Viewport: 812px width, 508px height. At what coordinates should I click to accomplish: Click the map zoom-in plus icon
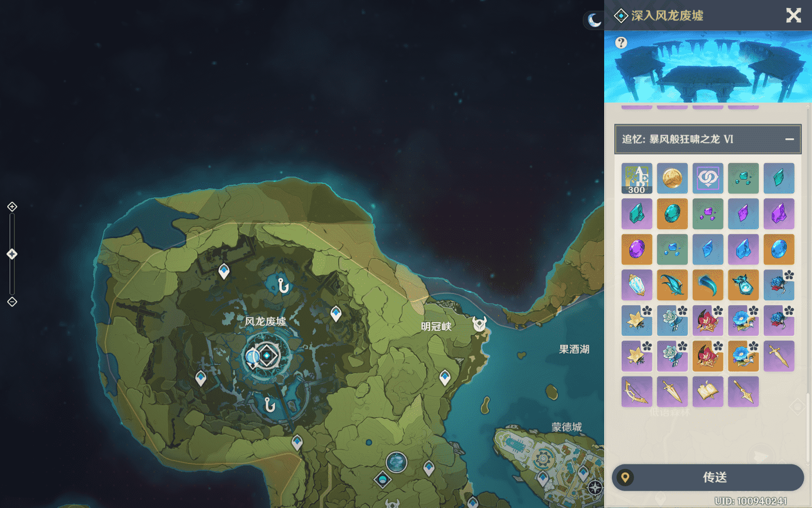point(12,207)
